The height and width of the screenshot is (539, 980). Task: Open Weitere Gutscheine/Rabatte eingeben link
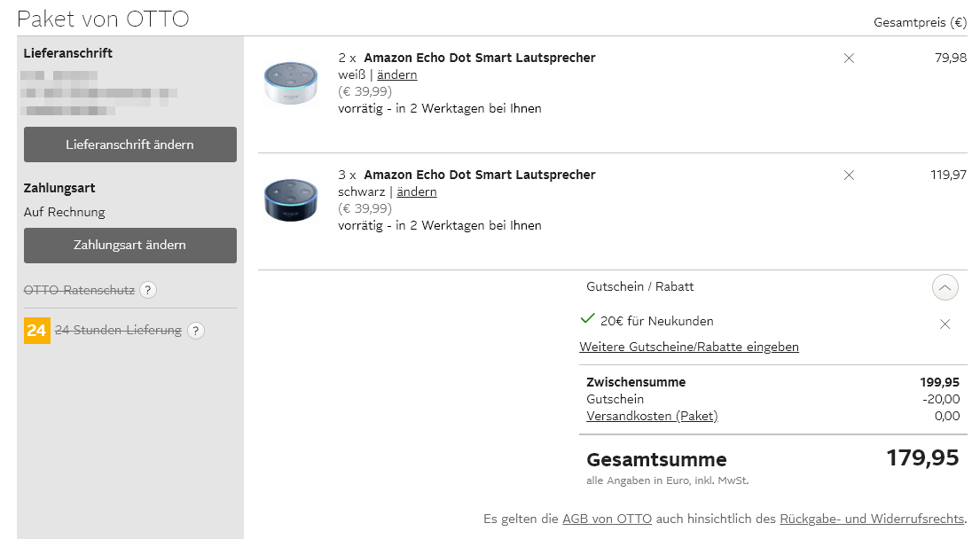pos(689,347)
